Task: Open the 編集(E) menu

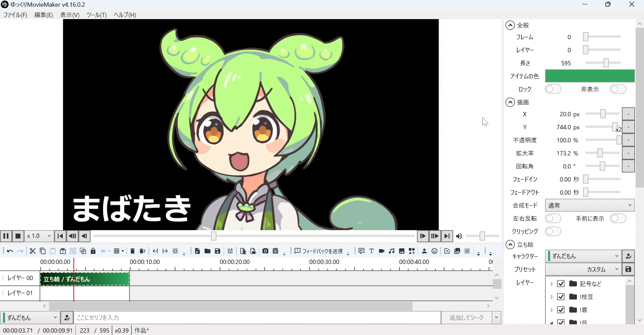Action: click(44, 15)
